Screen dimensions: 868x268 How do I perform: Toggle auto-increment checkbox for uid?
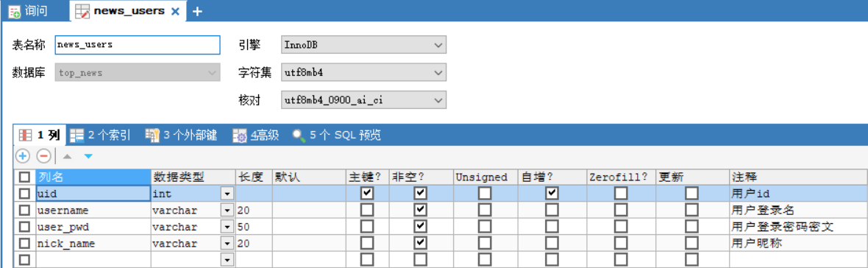click(x=551, y=193)
